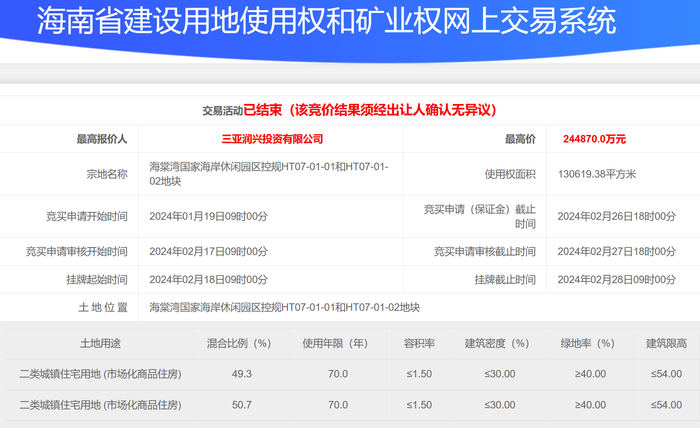Click the 建筑密度（%） column header
The image size is (700, 428).
(x=497, y=343)
